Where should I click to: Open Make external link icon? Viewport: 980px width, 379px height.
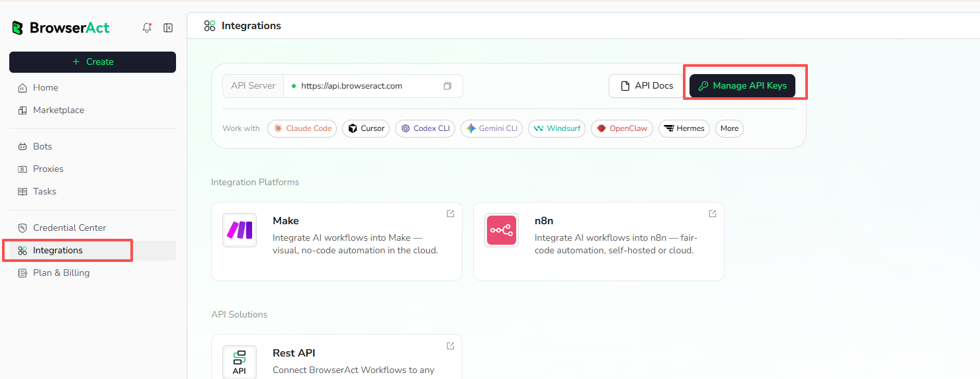(451, 214)
